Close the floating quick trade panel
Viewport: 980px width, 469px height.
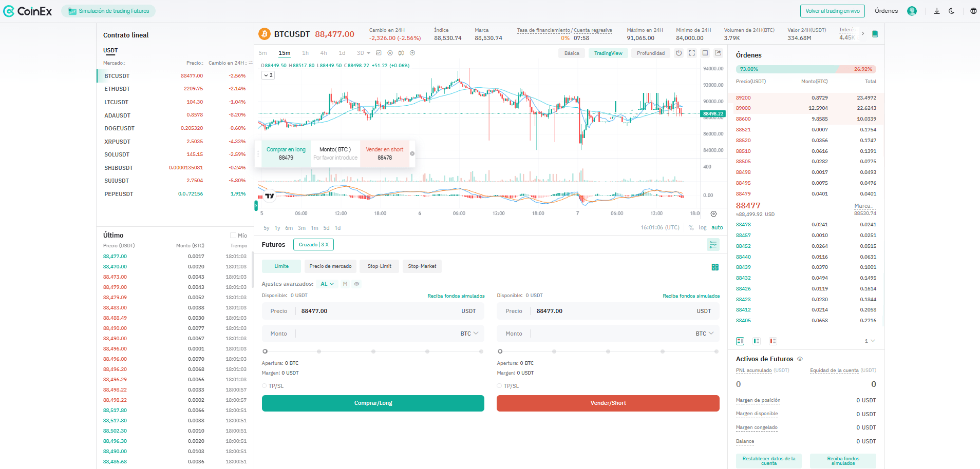click(x=412, y=153)
